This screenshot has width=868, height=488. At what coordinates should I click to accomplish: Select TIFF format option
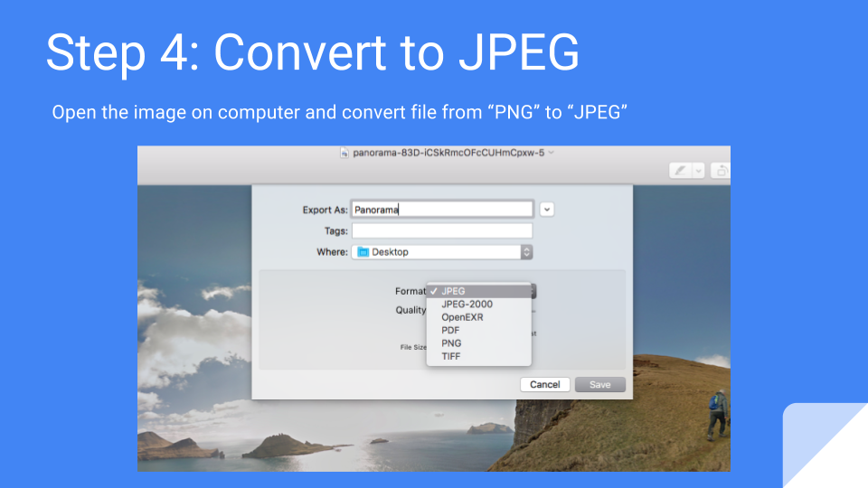[450, 356]
